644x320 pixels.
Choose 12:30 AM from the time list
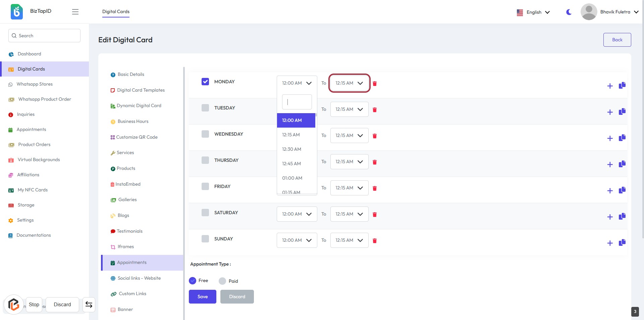tap(291, 149)
